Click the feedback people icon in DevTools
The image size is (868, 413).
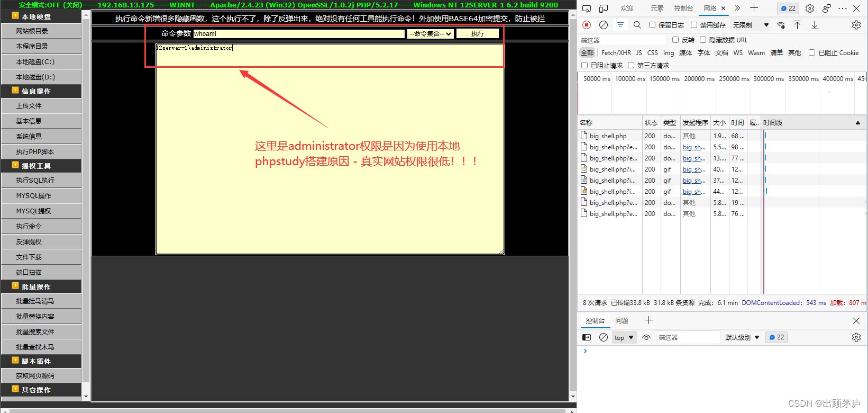(827, 8)
